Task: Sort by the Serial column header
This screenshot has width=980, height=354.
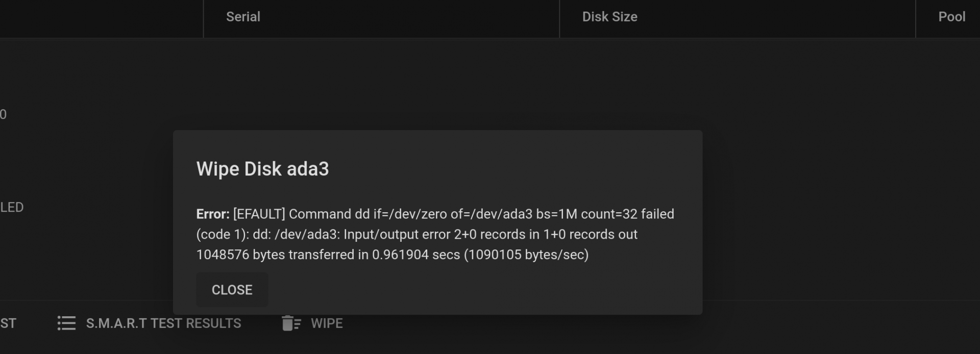Action: coord(243,17)
